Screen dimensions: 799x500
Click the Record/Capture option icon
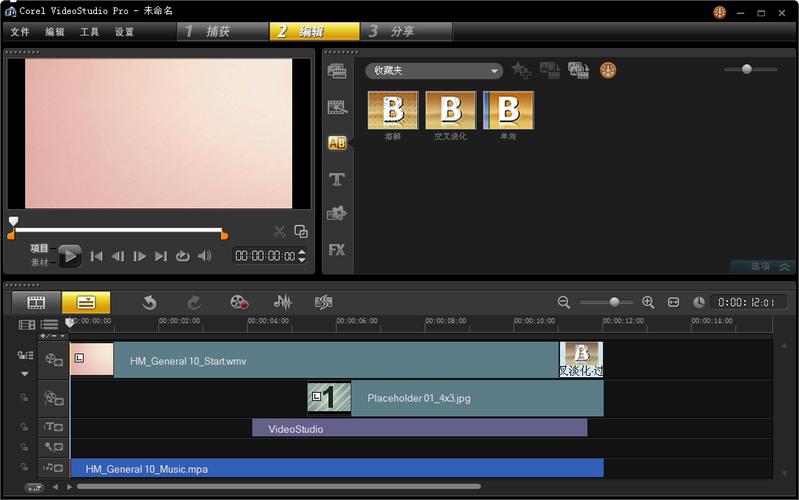coord(238,302)
